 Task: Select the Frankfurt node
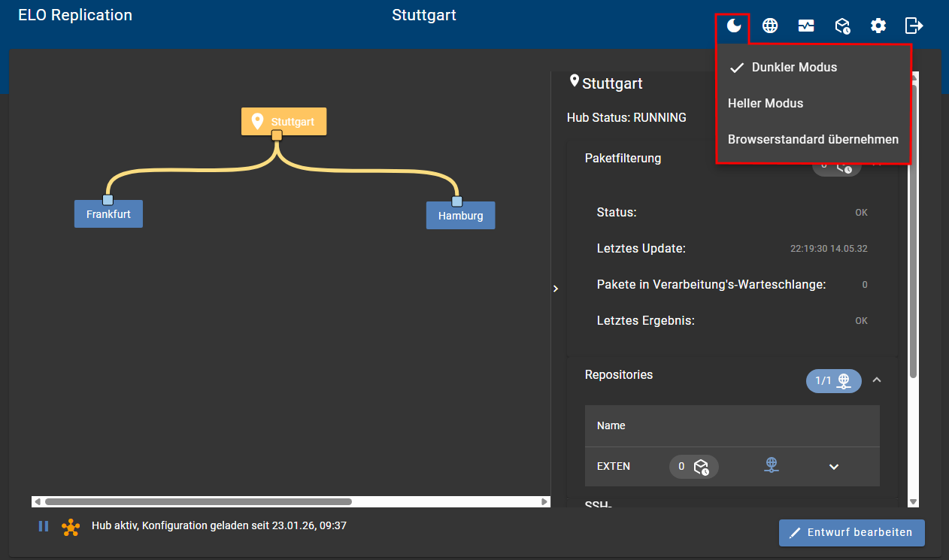click(x=108, y=214)
